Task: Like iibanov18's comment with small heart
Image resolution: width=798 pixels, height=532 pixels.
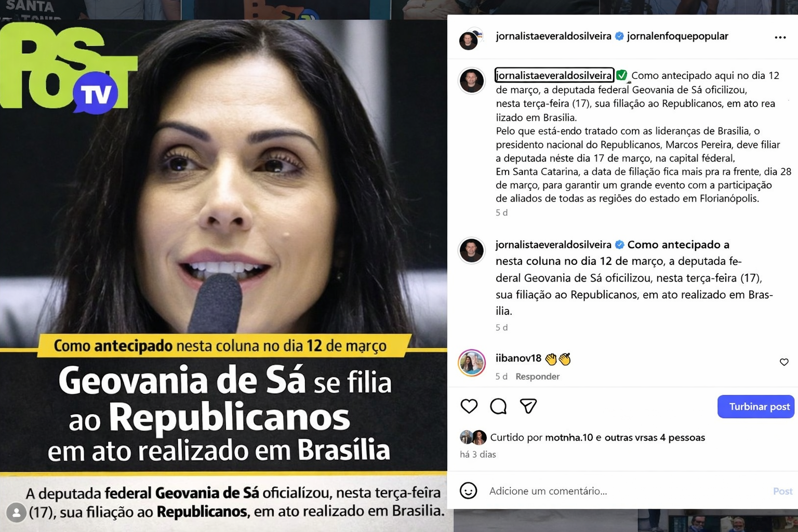Action: coord(784,362)
